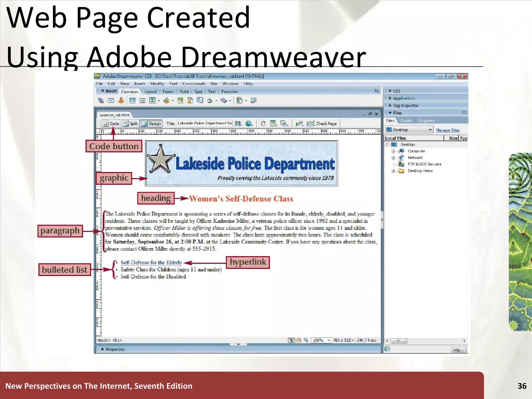Viewport: 532px width, 399px height.
Task: Expand the Properties inspector
Action: pyautogui.click(x=103, y=349)
